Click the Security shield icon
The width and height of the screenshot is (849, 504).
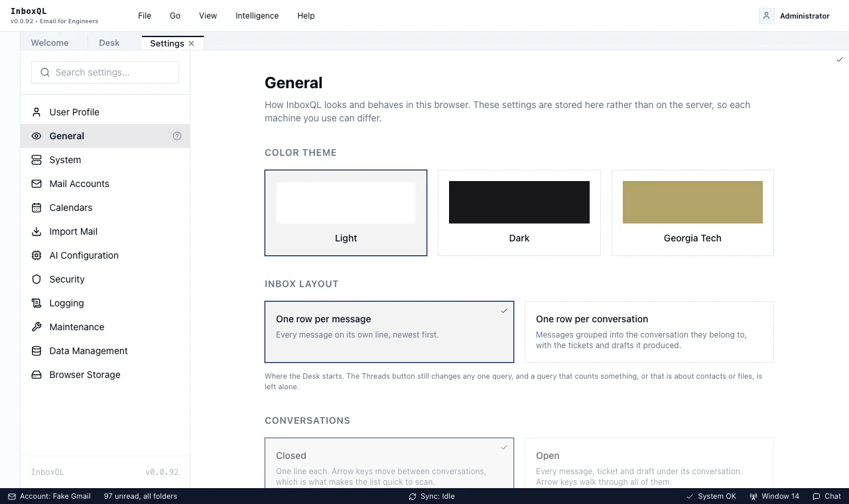click(x=36, y=279)
